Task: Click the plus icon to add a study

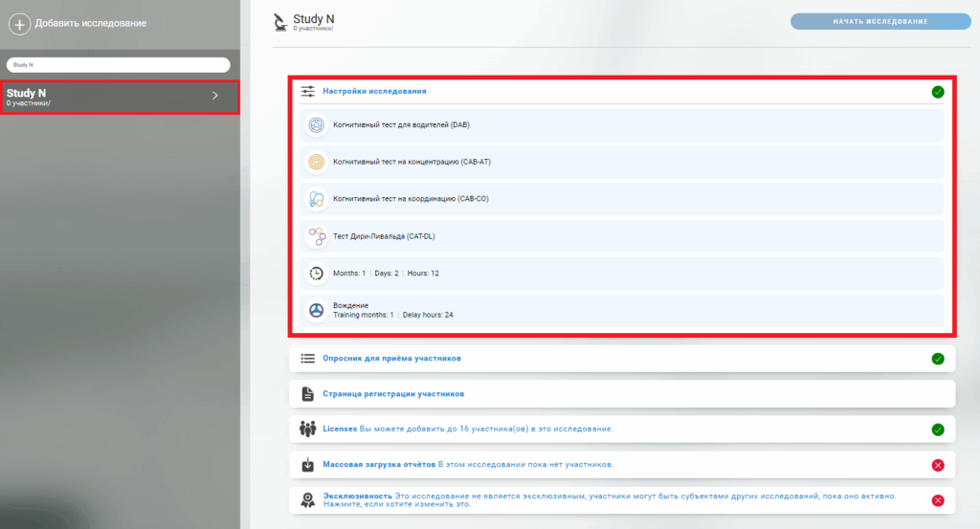Action: point(19,23)
